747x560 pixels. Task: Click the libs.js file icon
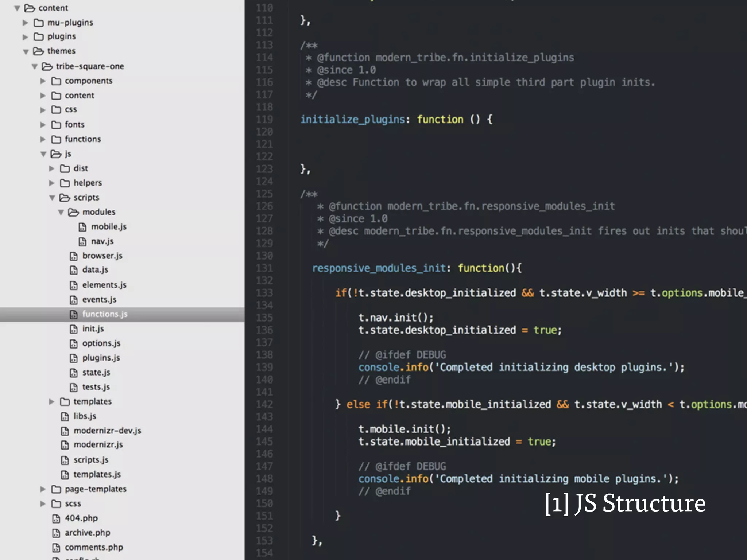click(x=65, y=417)
